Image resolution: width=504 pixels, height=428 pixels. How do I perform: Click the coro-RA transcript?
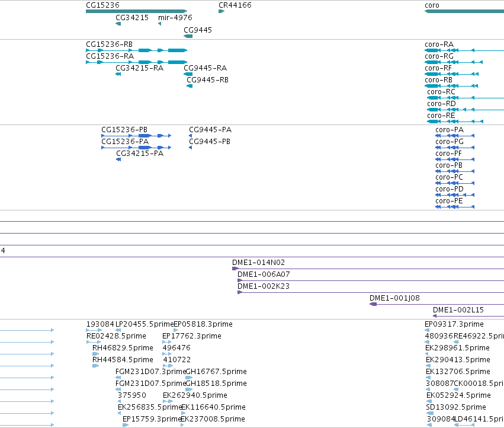click(464, 50)
